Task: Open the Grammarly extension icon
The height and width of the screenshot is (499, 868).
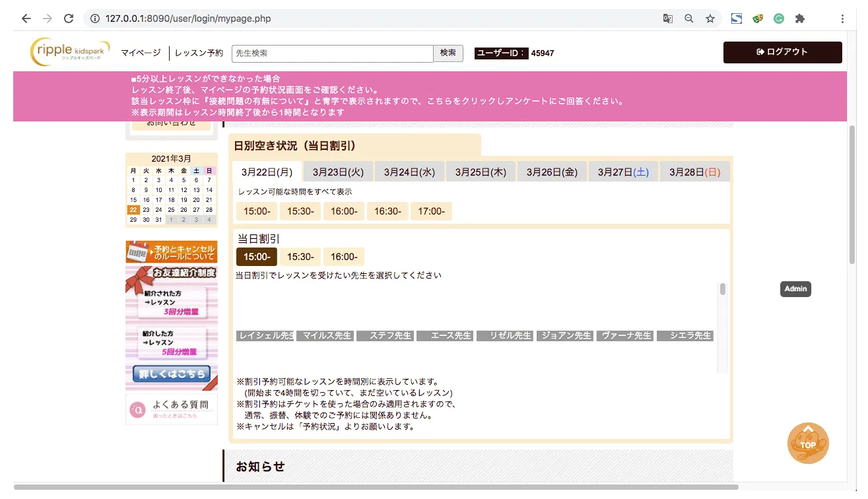Action: [779, 18]
